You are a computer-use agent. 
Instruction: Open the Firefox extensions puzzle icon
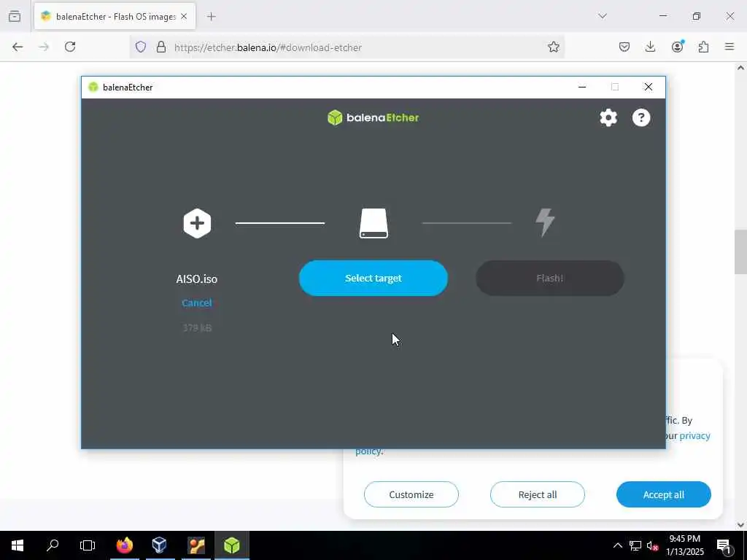click(x=703, y=47)
